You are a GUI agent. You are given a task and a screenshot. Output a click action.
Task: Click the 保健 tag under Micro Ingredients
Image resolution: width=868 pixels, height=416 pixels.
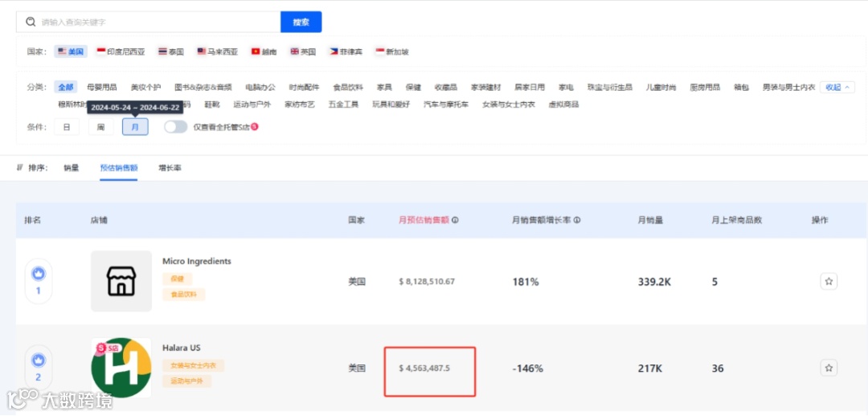click(177, 278)
